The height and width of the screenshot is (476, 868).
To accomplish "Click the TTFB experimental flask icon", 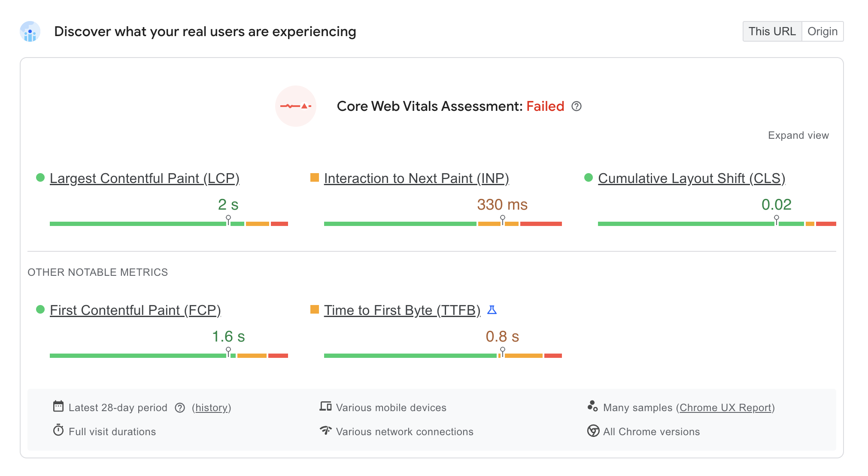I will (x=492, y=310).
